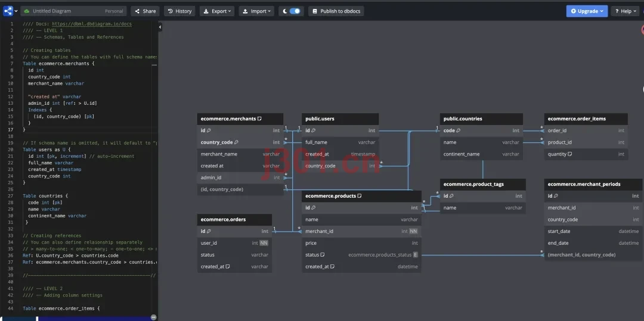Screen dimensions: 644x321
Task: Click line number 17 in editor gutter
Action: pos(11,130)
